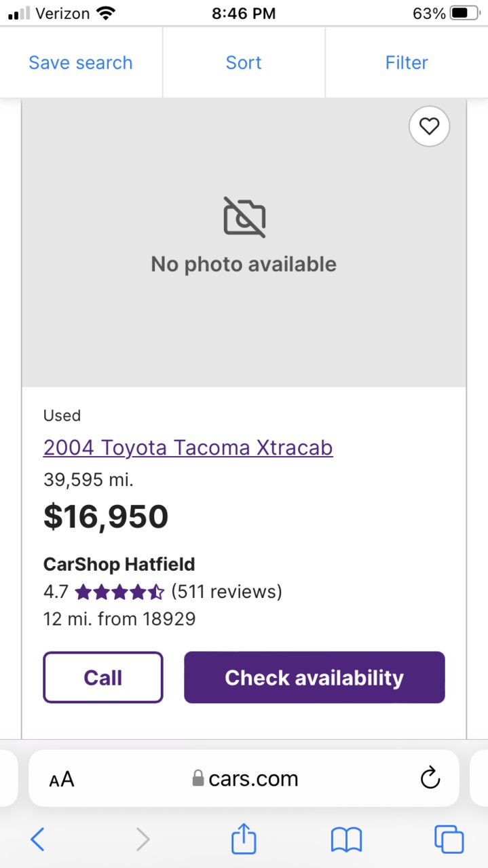
Task: Tap the Check availability button
Action: click(314, 677)
